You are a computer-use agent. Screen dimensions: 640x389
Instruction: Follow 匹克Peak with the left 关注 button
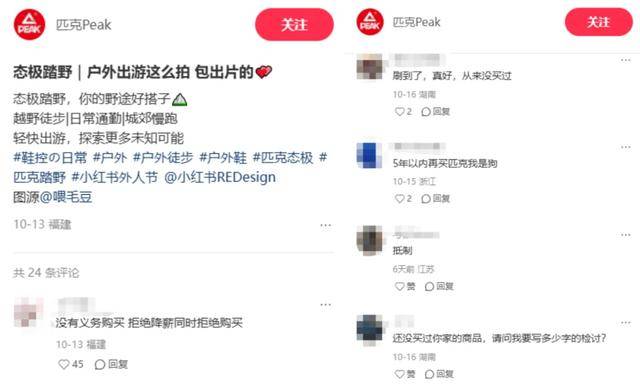click(294, 24)
